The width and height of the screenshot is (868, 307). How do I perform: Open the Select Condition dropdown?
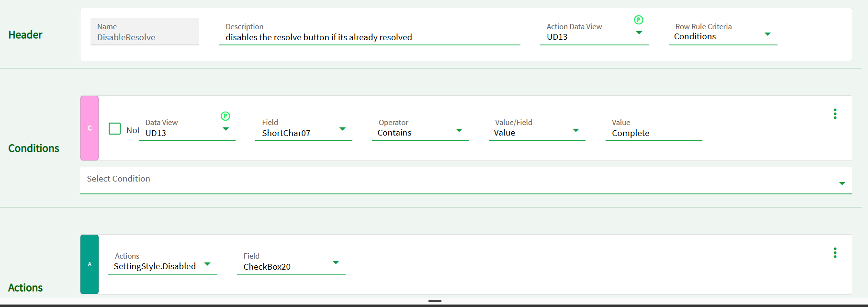842,184
